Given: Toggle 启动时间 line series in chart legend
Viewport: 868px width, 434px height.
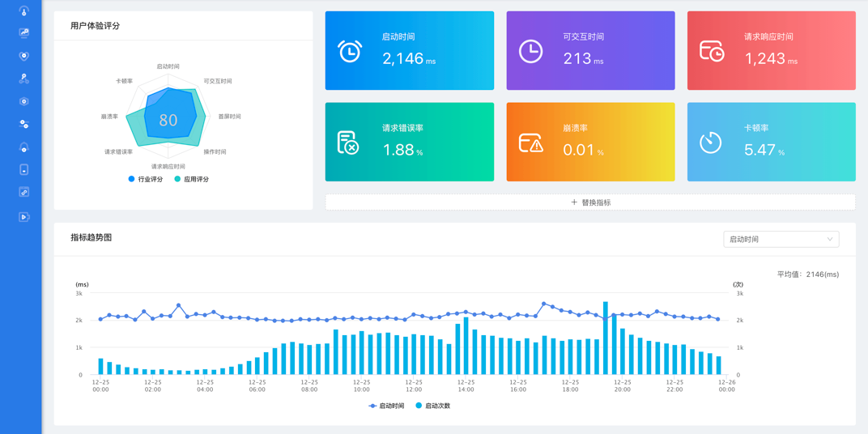Looking at the screenshot, I should coord(386,406).
